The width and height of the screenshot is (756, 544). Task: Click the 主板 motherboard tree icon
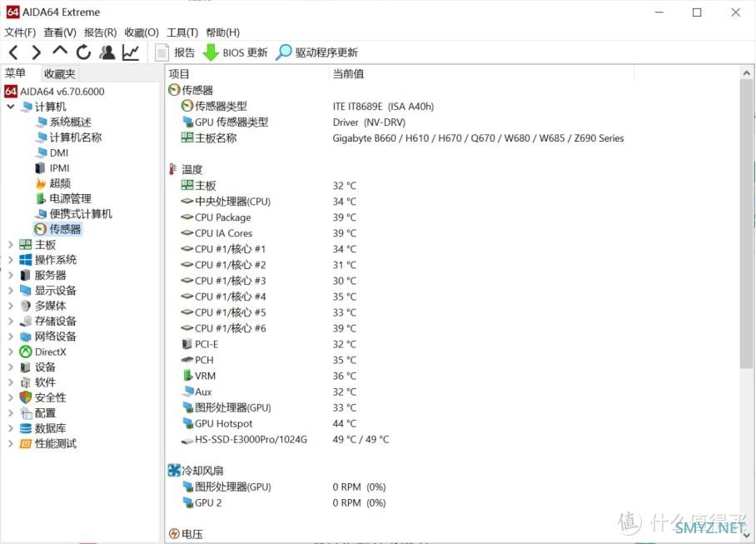coord(26,245)
